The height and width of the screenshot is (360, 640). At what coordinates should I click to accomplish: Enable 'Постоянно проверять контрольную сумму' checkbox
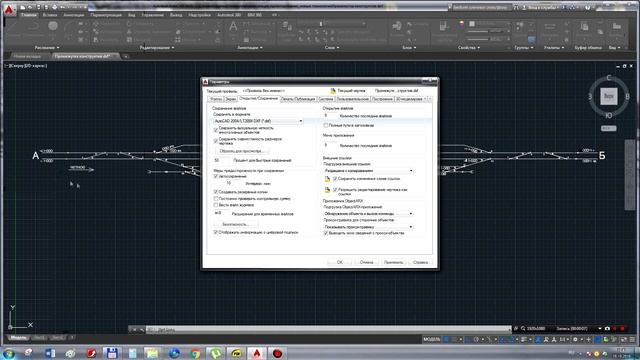(x=216, y=198)
